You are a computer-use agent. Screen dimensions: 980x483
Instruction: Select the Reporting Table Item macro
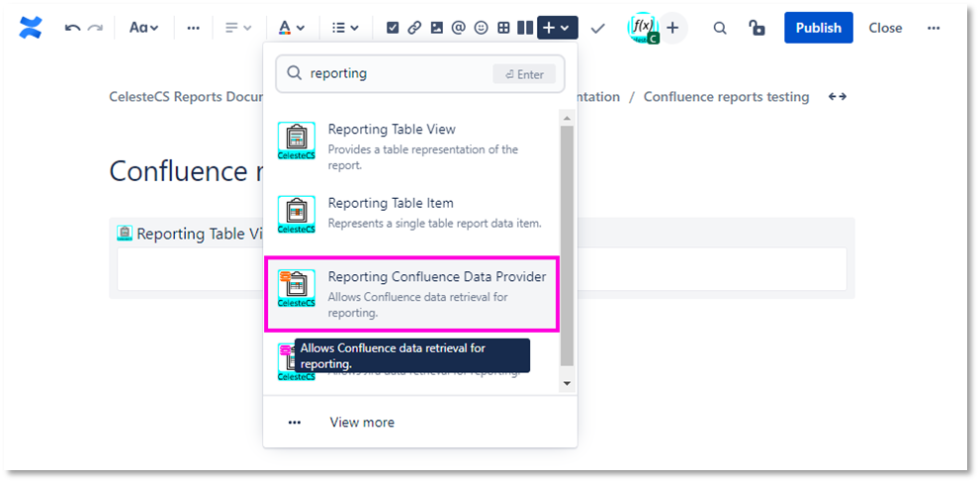[411, 215]
